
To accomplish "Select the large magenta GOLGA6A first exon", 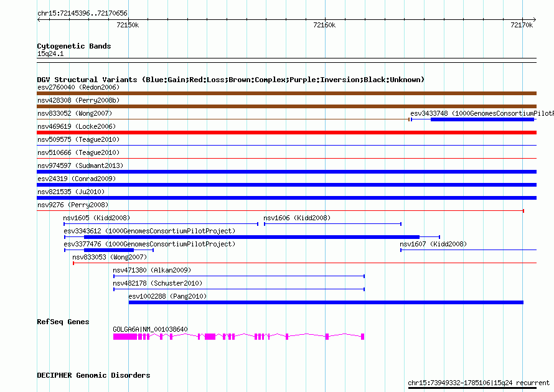I will click(125, 337).
